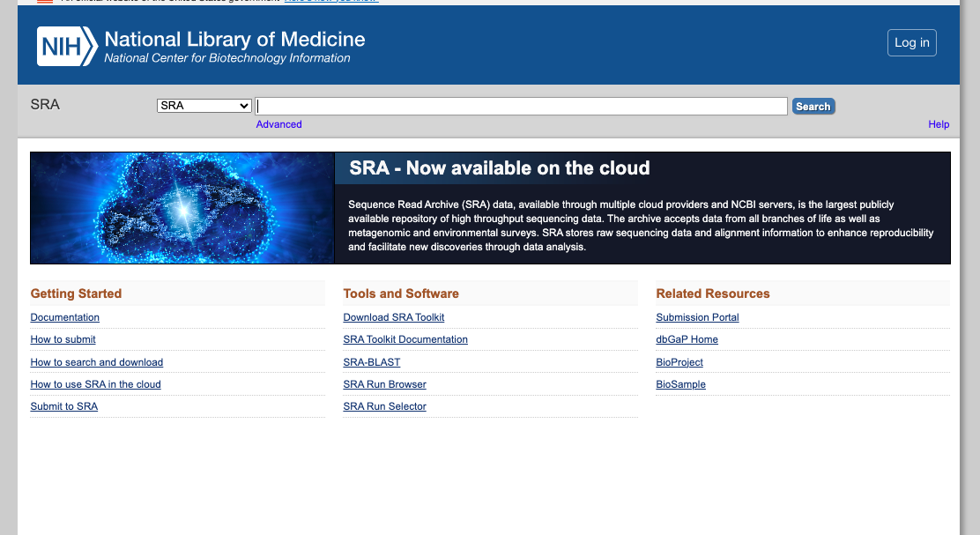This screenshot has height=535, width=980.
Task: Open the Documentation link
Action: pyautogui.click(x=65, y=317)
